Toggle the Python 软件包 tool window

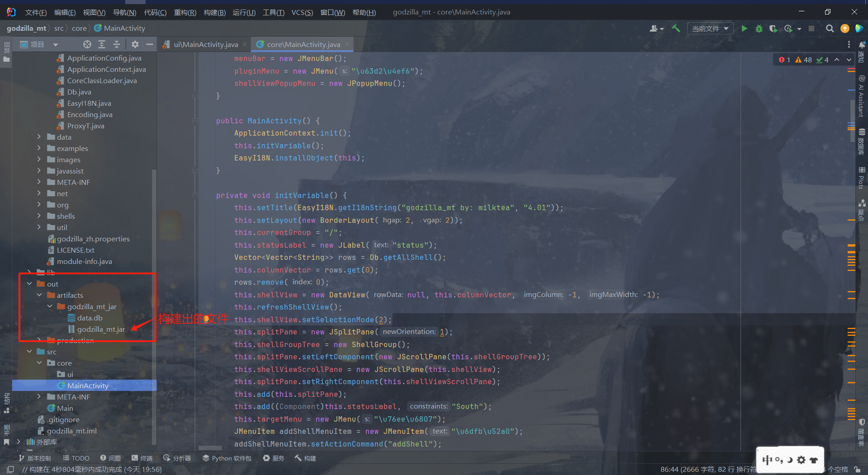(x=227, y=458)
